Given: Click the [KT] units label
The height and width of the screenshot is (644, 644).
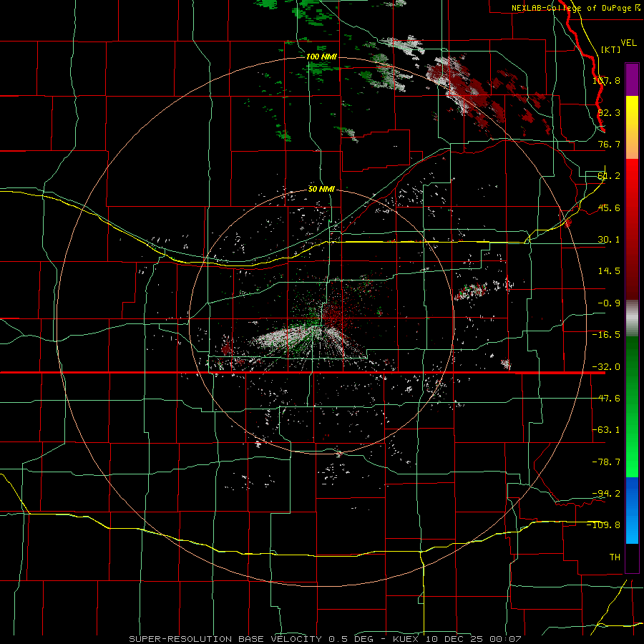Looking at the screenshot, I should (611, 49).
